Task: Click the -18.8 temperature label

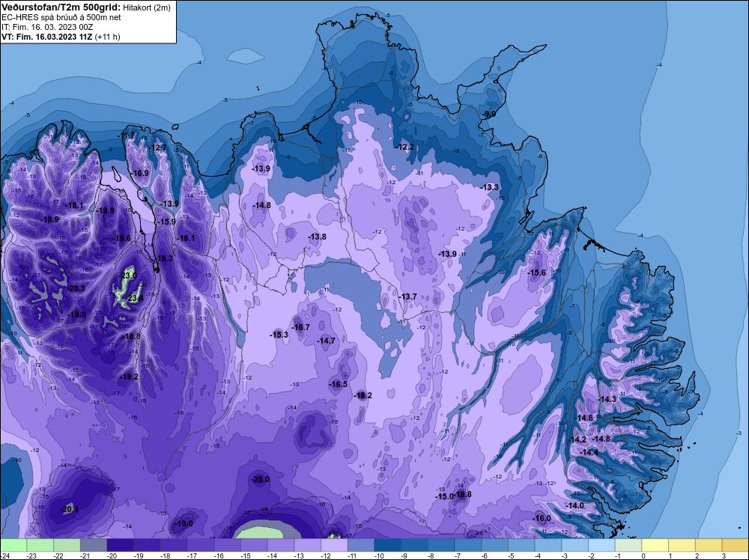Action: pos(131,336)
